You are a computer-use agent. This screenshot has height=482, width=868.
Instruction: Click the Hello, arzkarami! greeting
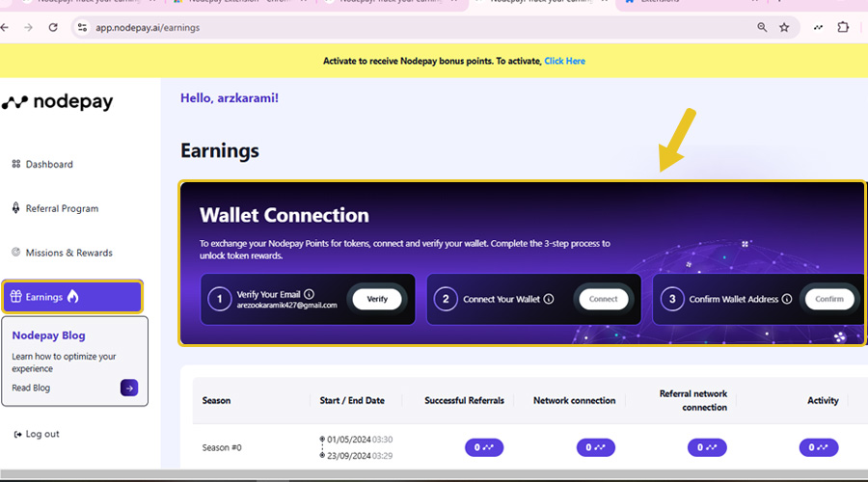(x=230, y=98)
